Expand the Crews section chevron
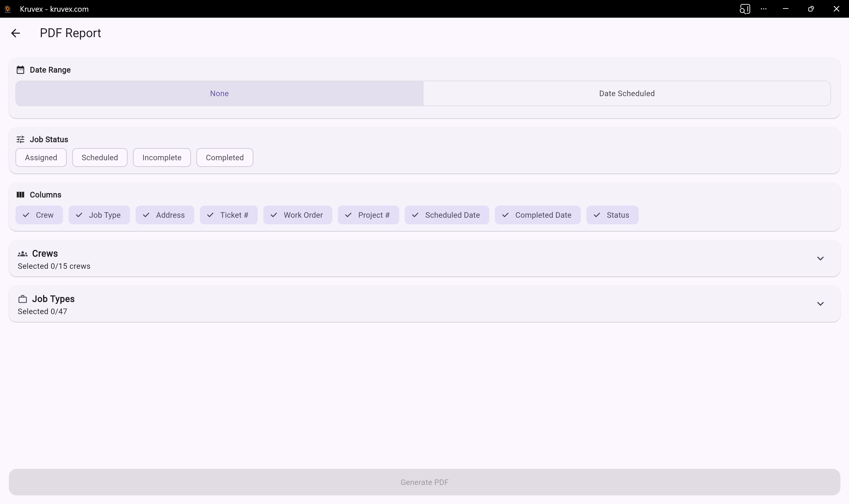This screenshot has height=504, width=849. click(820, 259)
